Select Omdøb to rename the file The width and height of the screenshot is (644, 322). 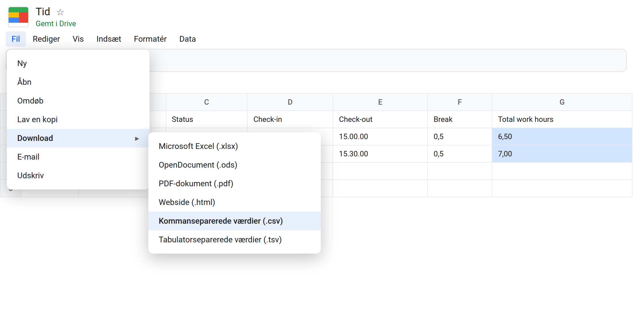coord(78,101)
